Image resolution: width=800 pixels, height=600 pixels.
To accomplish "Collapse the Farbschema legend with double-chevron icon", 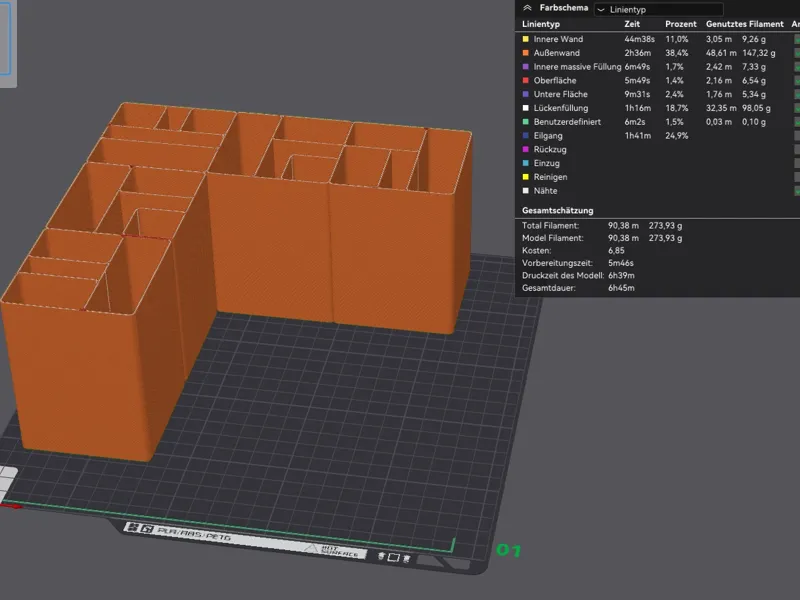I will pos(528,8).
